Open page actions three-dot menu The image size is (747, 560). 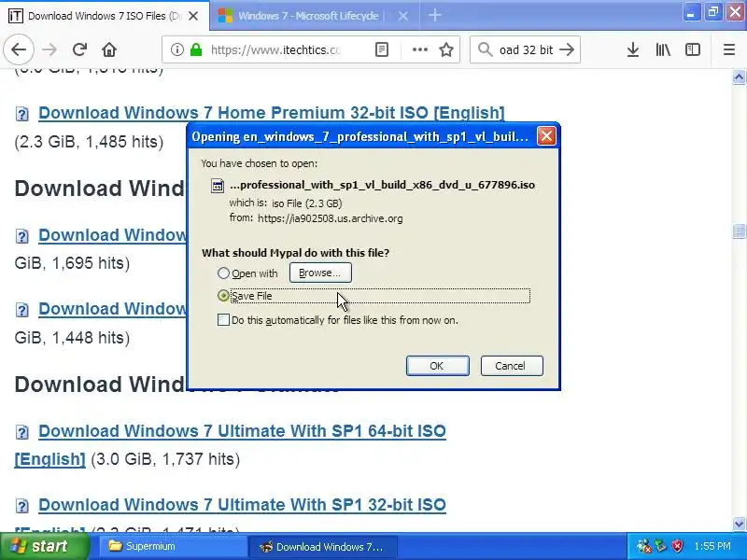click(419, 49)
